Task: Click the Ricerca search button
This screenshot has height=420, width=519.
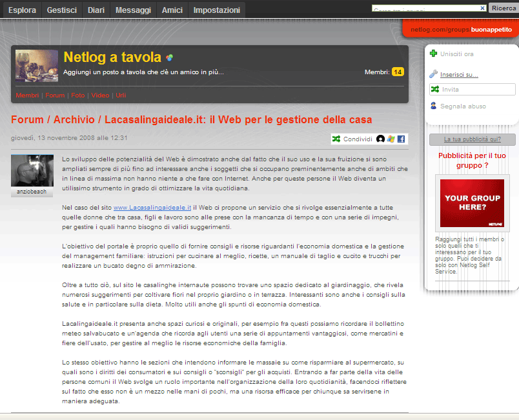Action: (504, 8)
